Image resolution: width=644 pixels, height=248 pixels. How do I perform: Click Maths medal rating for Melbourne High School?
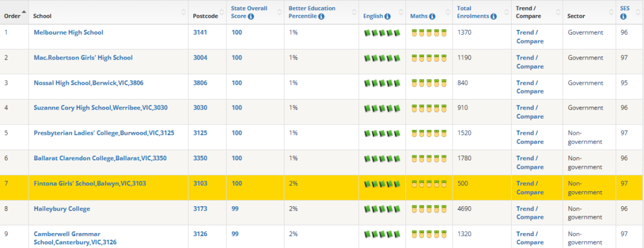[429, 33]
